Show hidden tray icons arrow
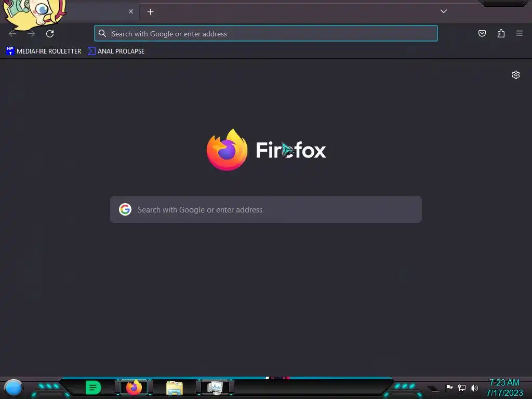 coord(433,388)
